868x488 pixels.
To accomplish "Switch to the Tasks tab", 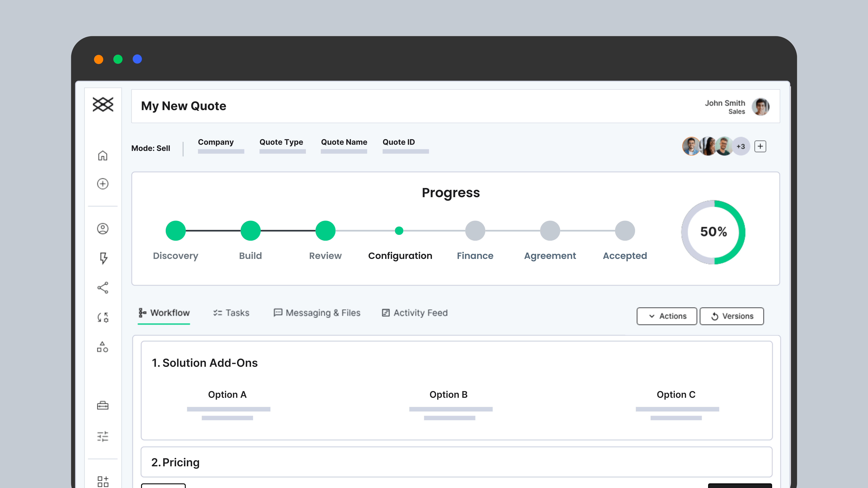I will [x=231, y=313].
